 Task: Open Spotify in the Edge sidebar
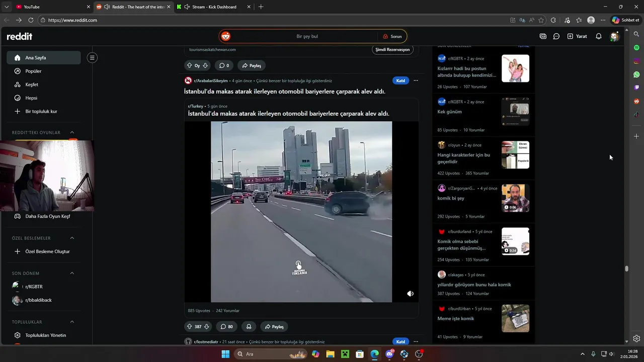tap(636, 47)
